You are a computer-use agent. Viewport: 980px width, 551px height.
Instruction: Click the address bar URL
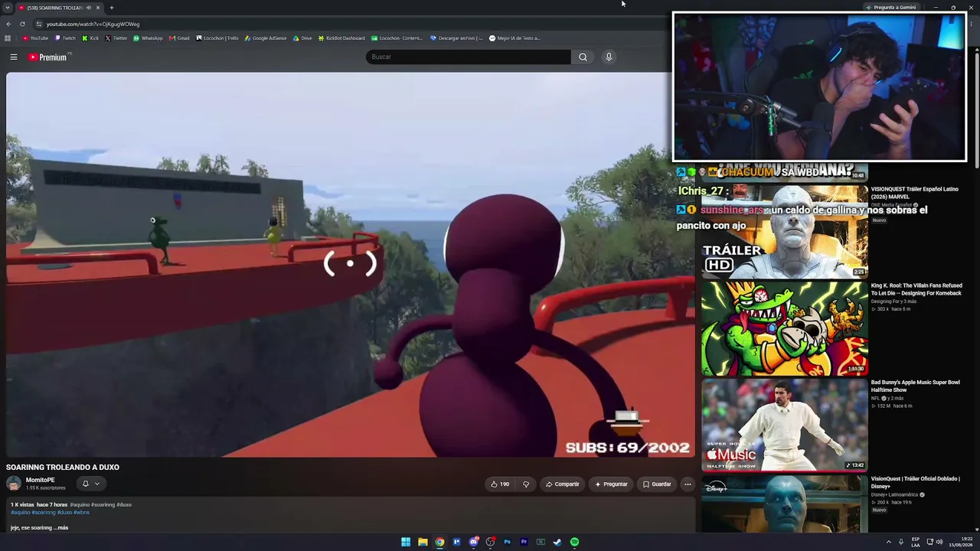pos(93,24)
